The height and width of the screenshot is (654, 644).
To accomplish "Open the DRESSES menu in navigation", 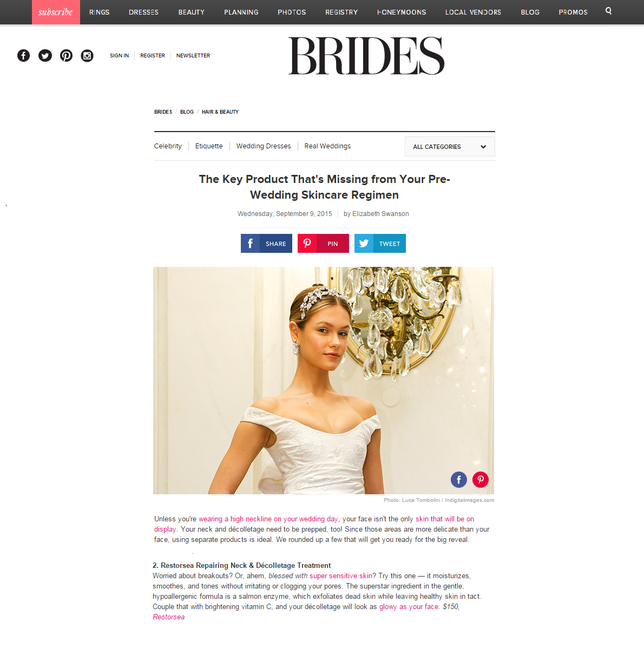I will (143, 12).
